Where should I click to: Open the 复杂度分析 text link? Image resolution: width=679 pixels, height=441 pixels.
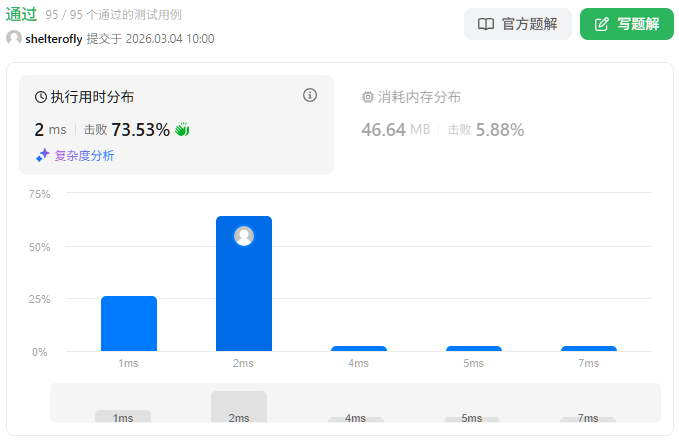pyautogui.click(x=84, y=155)
